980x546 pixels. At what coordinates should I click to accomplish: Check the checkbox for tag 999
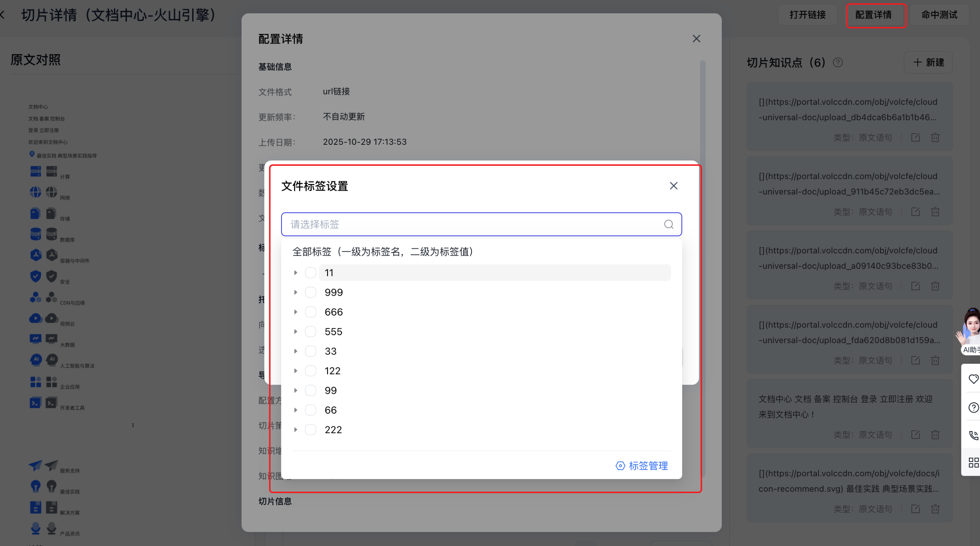click(x=310, y=292)
